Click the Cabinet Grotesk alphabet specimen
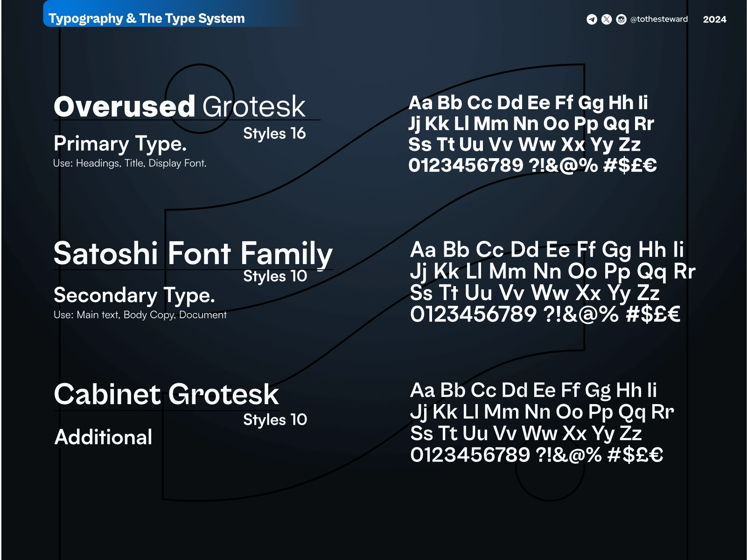Image resolution: width=747 pixels, height=560 pixels. click(x=541, y=422)
